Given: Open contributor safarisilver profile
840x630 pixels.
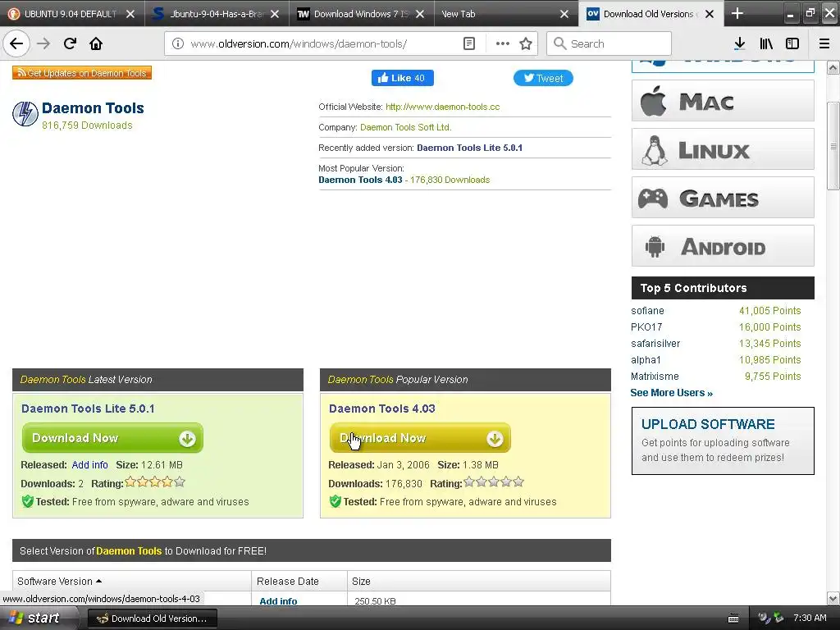Looking at the screenshot, I should click(655, 344).
